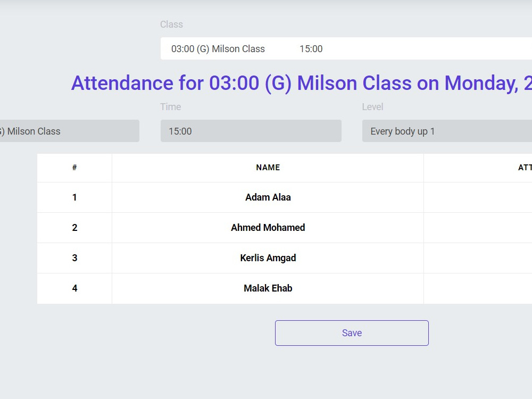Click the Level label
Screen dimensions: 532x399
click(372, 107)
